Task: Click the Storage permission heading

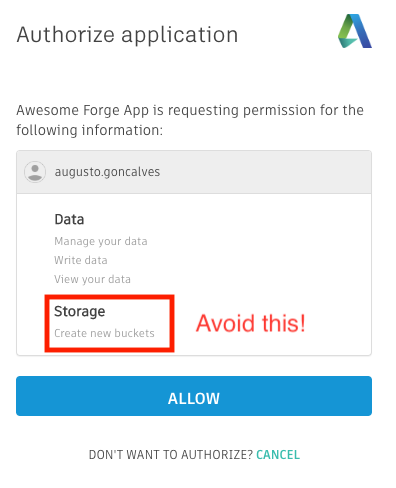Action: [80, 311]
